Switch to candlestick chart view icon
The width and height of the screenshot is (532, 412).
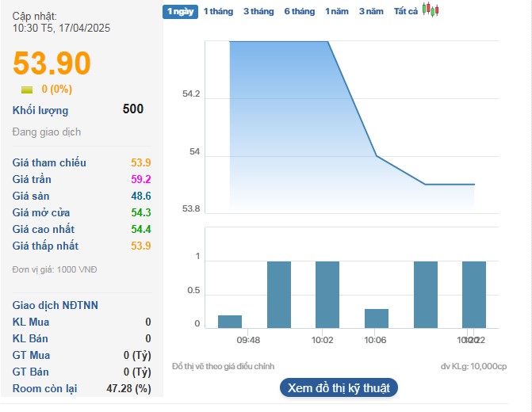click(430, 10)
